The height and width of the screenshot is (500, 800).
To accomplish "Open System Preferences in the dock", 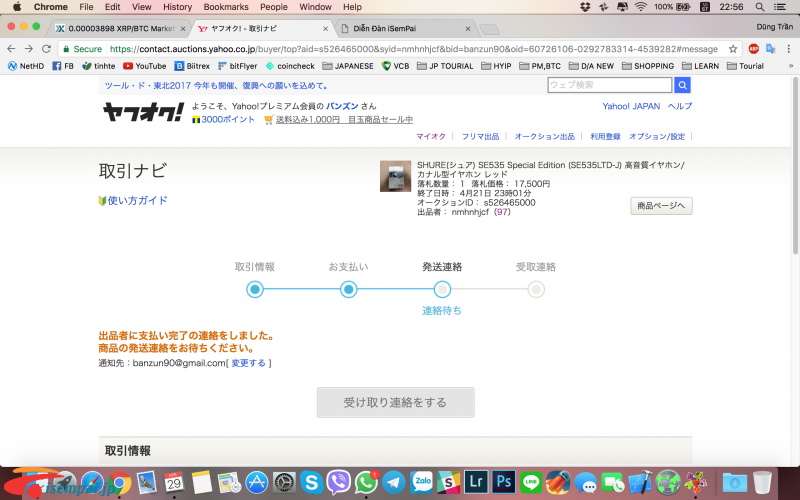I will tap(284, 482).
